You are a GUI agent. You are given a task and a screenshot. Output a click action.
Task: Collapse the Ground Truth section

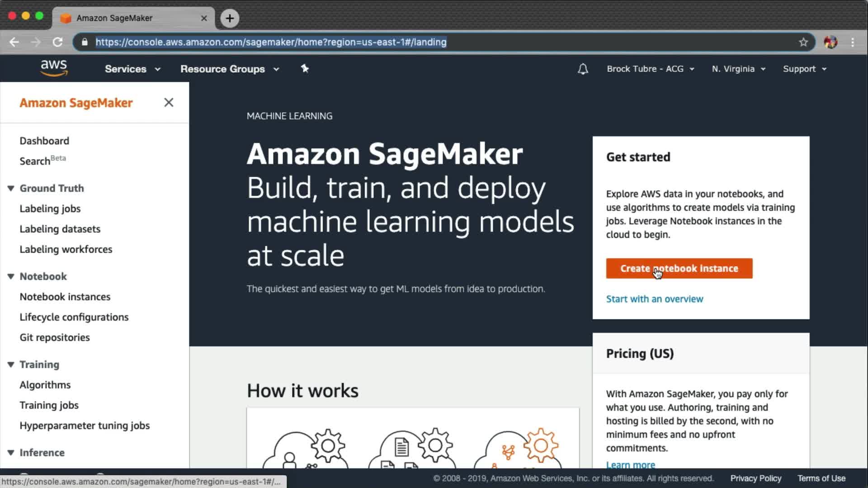click(x=11, y=188)
